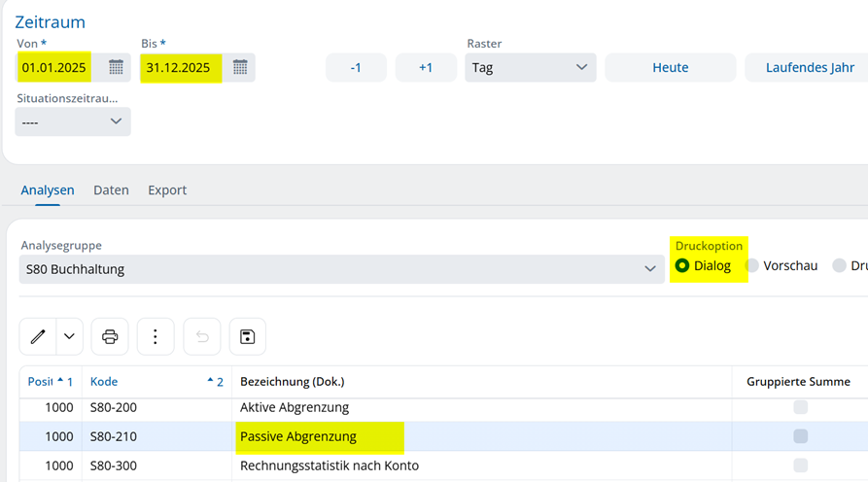
Task: Switch to the Export tab
Action: pos(167,190)
